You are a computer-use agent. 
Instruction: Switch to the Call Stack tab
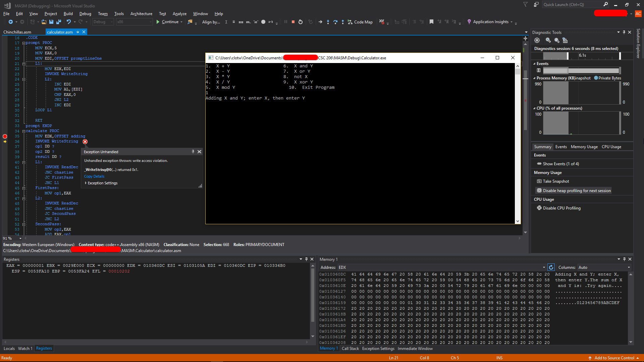pyautogui.click(x=350, y=349)
